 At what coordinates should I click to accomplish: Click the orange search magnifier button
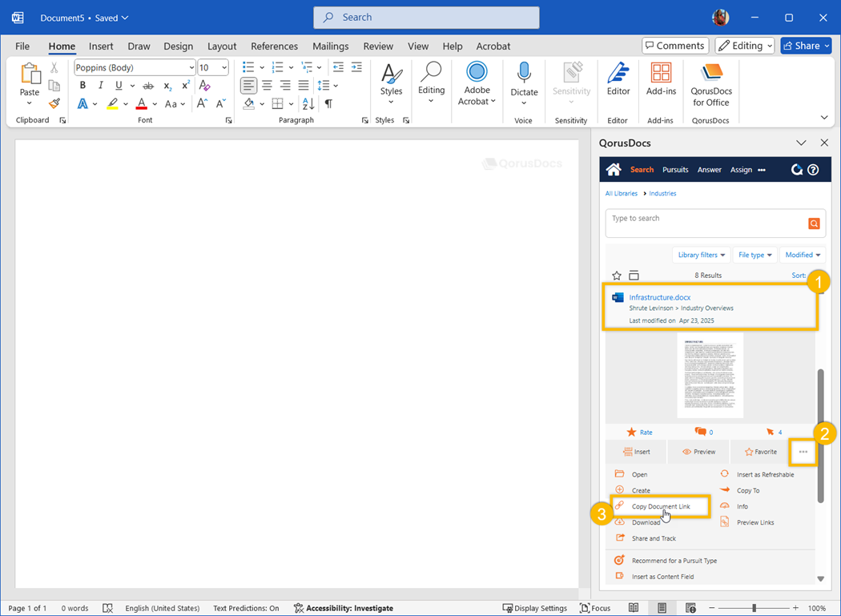[x=814, y=223]
